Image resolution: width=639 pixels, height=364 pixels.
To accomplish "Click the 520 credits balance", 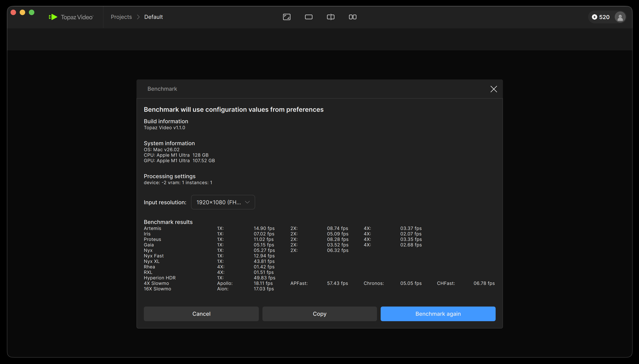I will 604,17.
